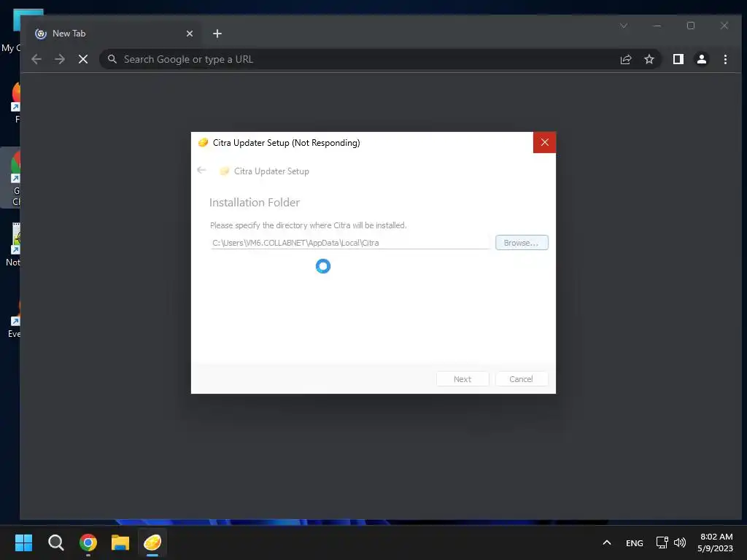Close the New Tab tab
This screenshot has width=747, height=560.
[x=190, y=34]
